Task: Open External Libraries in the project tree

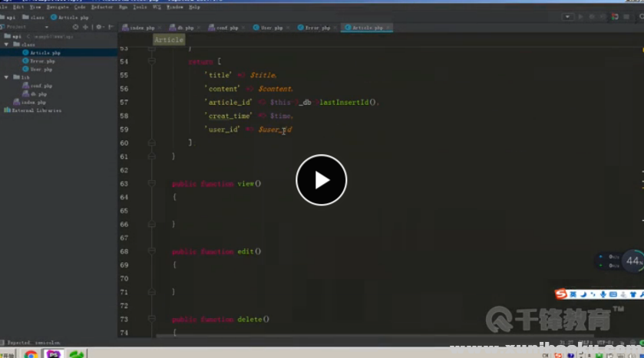Action: pyautogui.click(x=35, y=110)
